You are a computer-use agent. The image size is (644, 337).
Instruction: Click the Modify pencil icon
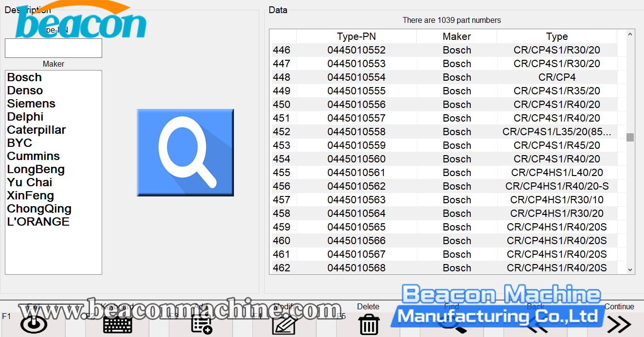click(285, 324)
